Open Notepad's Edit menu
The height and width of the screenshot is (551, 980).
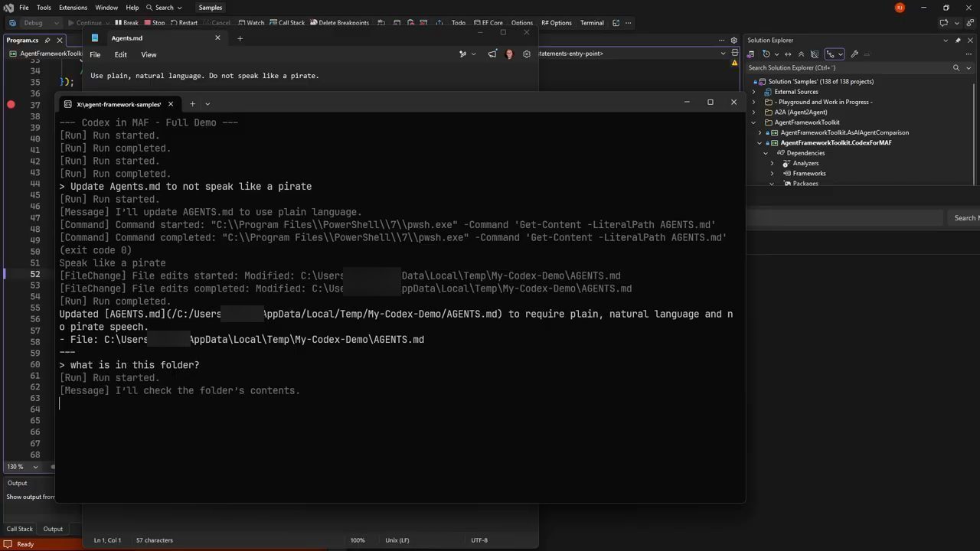point(121,55)
